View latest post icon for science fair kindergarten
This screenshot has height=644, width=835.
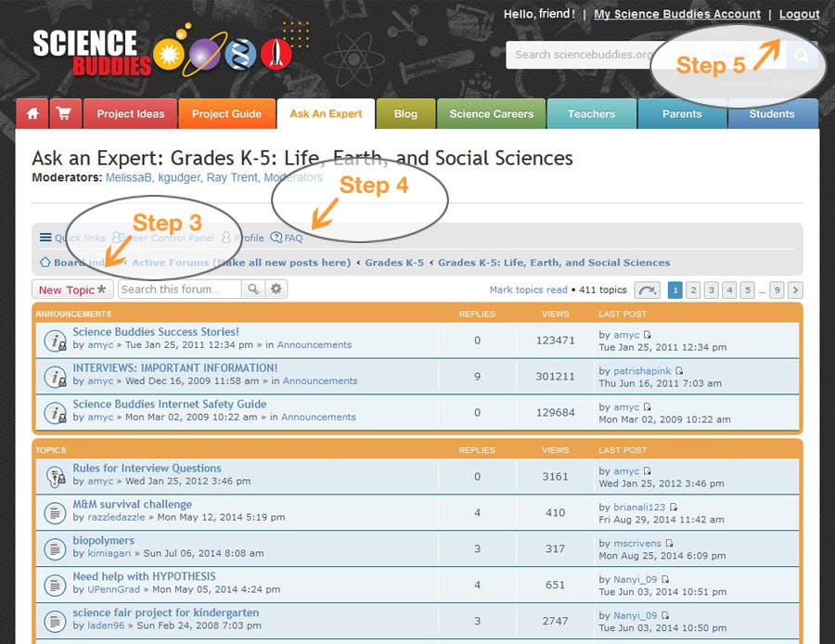tap(665, 615)
